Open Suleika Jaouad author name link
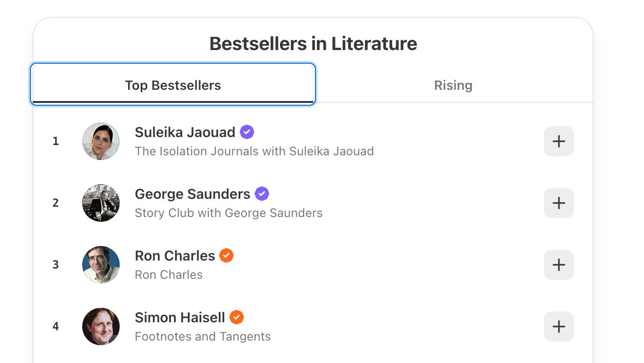 tap(185, 132)
